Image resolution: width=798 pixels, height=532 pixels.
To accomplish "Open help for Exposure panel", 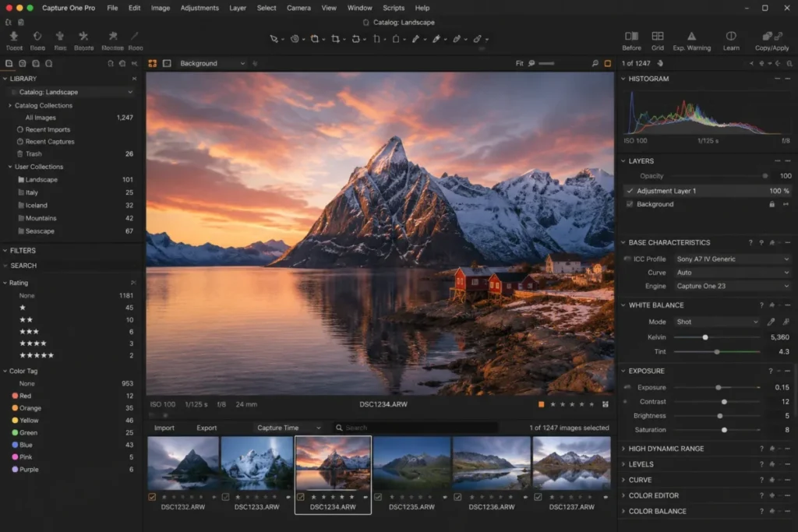I will pyautogui.click(x=770, y=372).
